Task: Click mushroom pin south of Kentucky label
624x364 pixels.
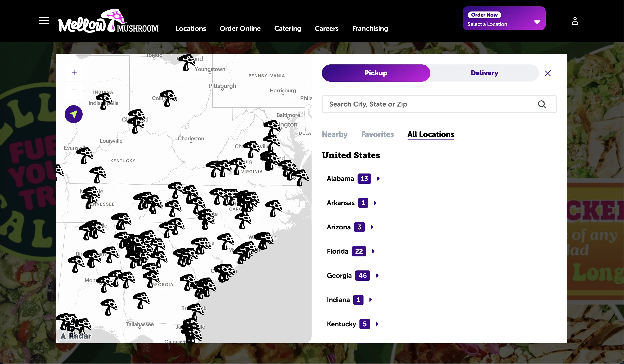Action: (x=98, y=175)
